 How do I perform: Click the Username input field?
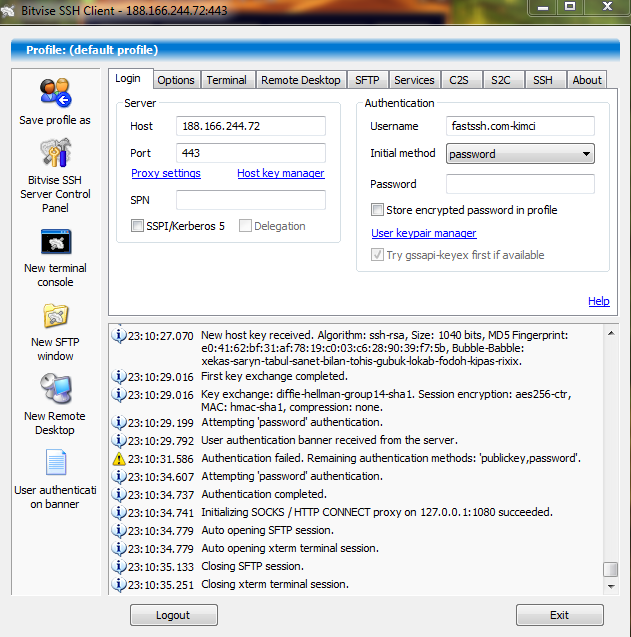pyautogui.click(x=520, y=126)
